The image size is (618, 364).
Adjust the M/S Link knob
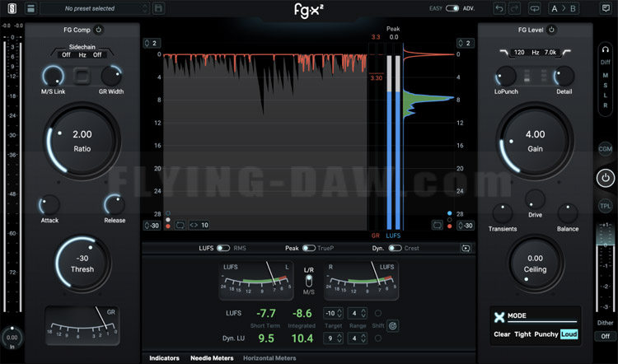(x=54, y=76)
